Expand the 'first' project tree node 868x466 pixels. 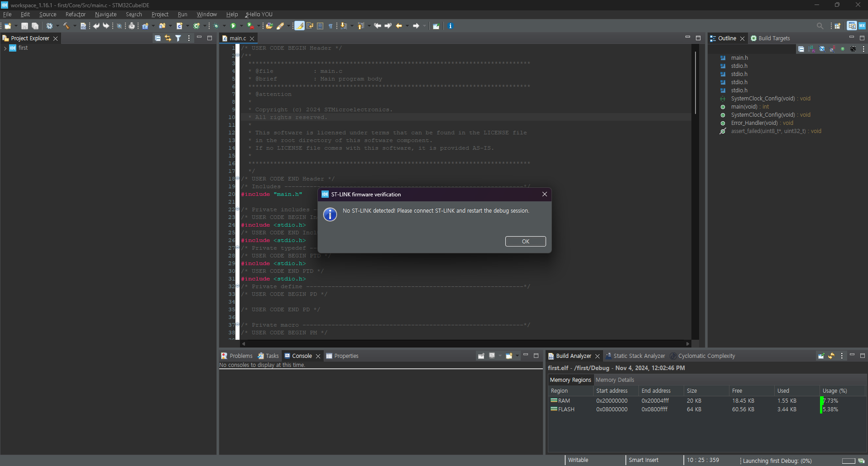tap(5, 48)
